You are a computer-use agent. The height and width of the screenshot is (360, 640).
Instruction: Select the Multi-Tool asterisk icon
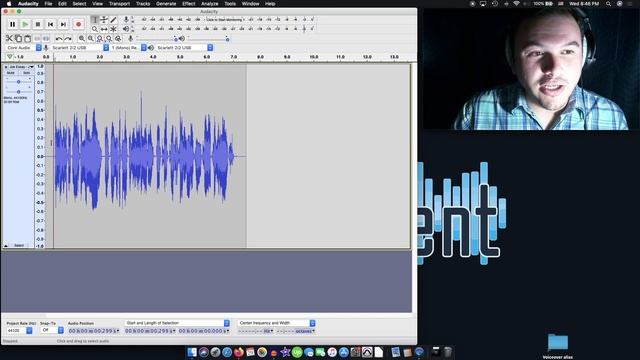coord(113,29)
